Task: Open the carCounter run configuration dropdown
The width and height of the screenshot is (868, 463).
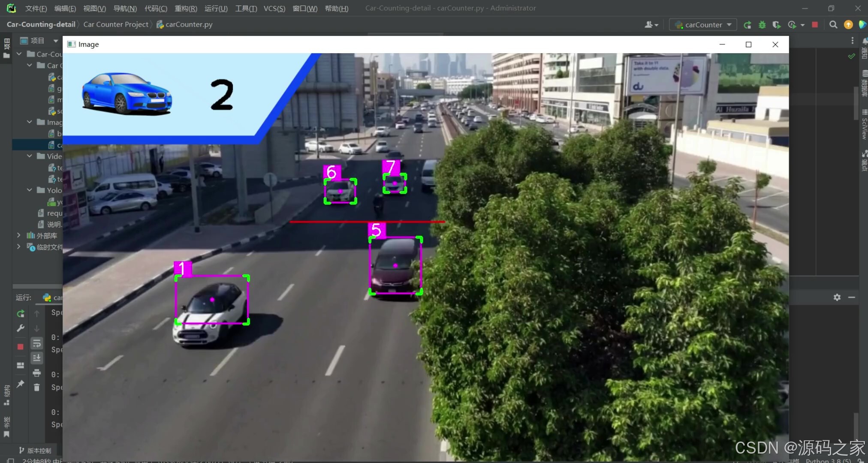Action: coord(703,25)
